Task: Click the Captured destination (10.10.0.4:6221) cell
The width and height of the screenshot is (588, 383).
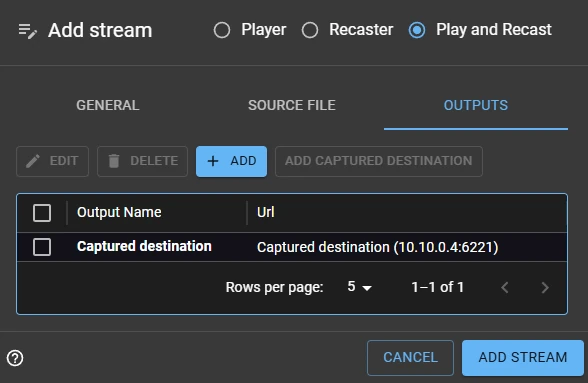Action: pos(378,247)
